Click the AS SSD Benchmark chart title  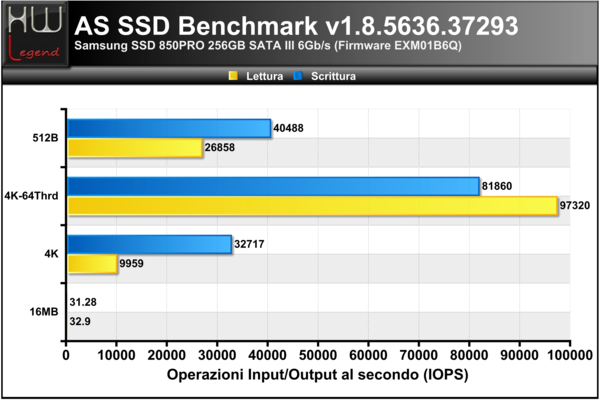coord(297,26)
